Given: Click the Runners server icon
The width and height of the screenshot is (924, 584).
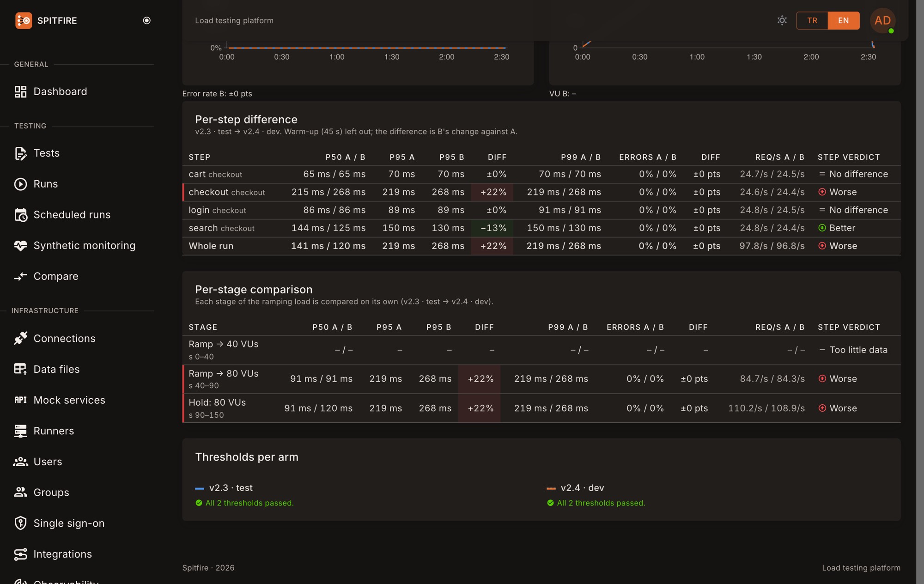Looking at the screenshot, I should pyautogui.click(x=20, y=431).
